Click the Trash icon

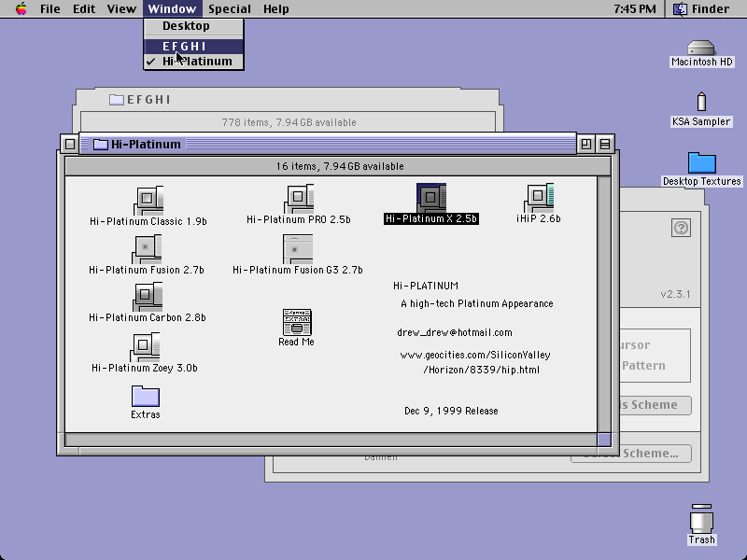tap(702, 519)
